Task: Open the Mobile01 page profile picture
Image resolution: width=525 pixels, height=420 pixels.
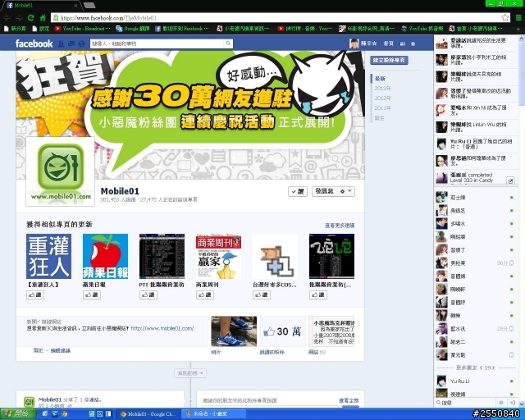Action: [x=60, y=171]
